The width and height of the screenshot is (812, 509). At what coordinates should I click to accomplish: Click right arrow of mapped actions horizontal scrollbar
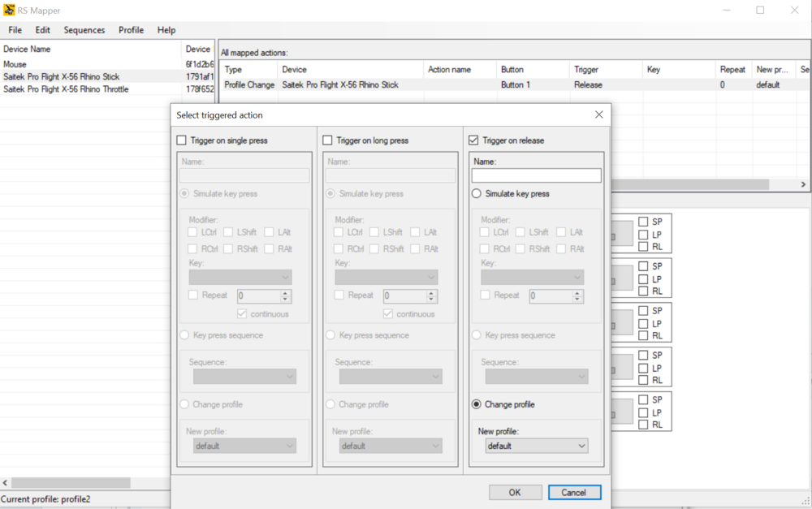click(803, 184)
